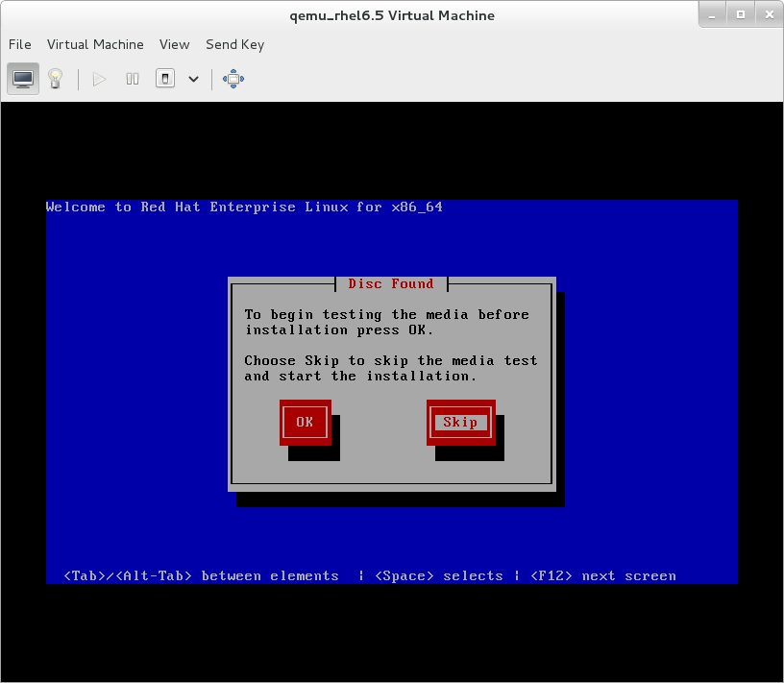Pause the virtual machine
The width and height of the screenshot is (784, 683).
[133, 79]
